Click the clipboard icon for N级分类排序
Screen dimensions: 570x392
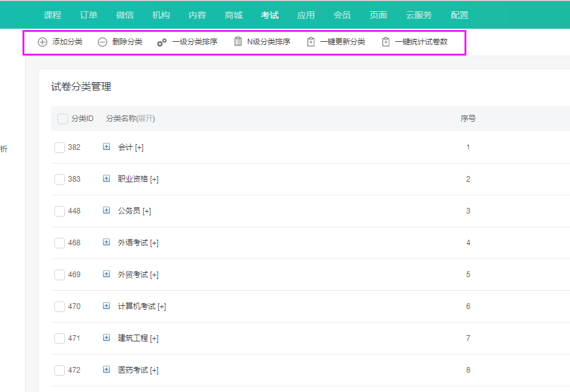tap(238, 42)
